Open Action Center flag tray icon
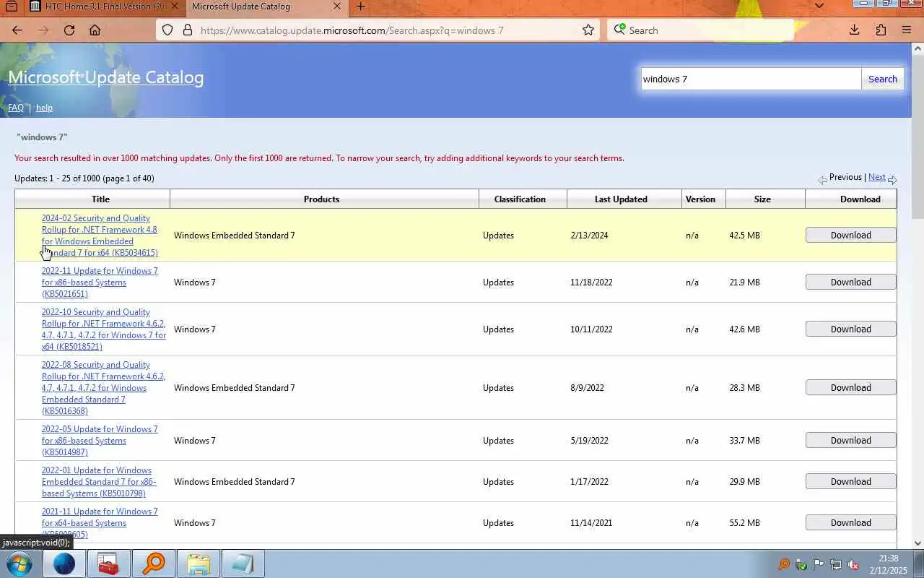This screenshot has width=924, height=578. [818, 564]
